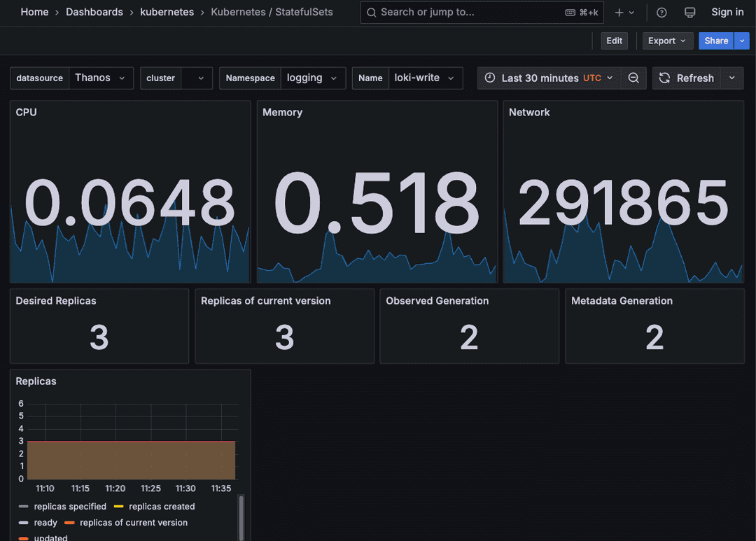Go to the Dashboards breadcrumb
The image size is (756, 541).
94,12
